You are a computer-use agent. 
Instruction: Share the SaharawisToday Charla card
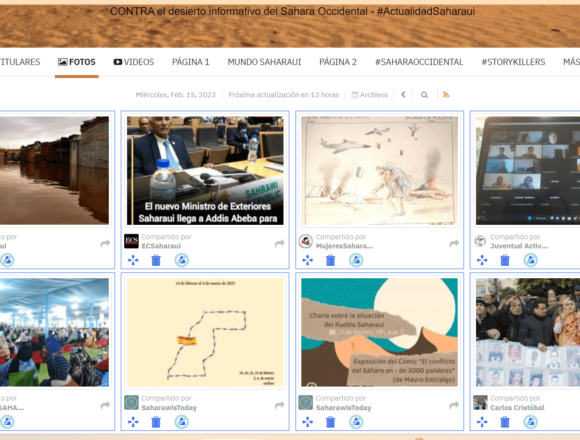click(x=454, y=405)
